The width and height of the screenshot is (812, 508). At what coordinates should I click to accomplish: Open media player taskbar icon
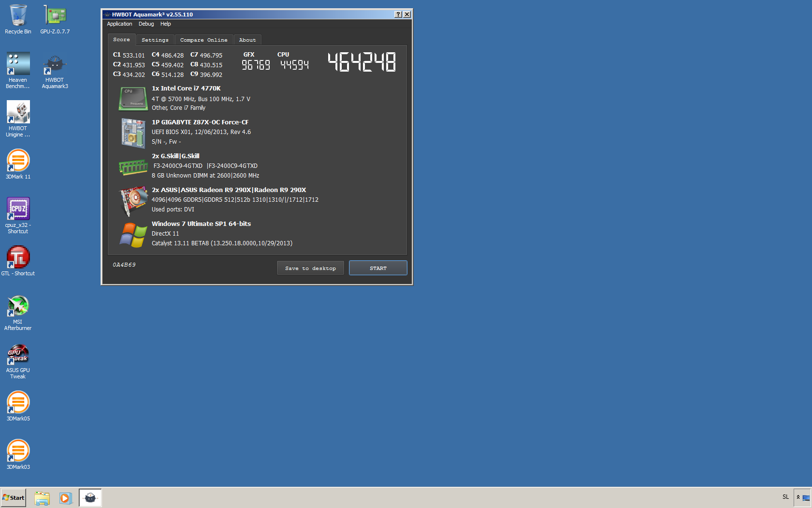tap(65, 498)
